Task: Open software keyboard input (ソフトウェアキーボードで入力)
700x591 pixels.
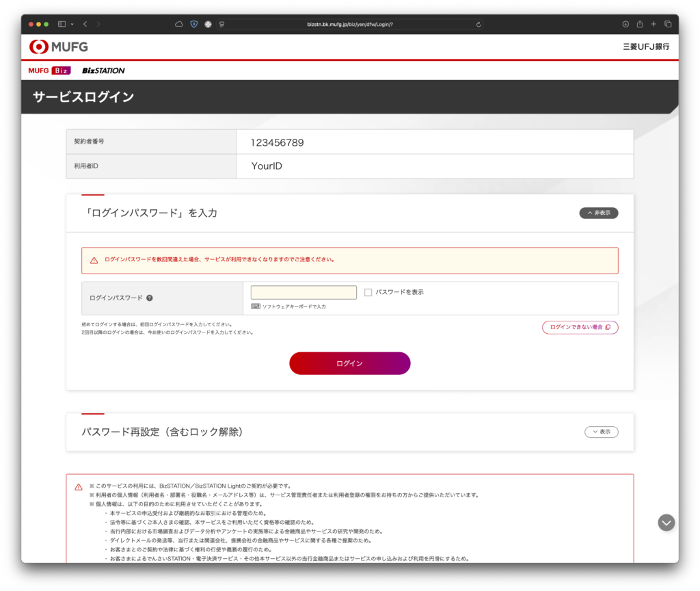Action: pos(288,306)
